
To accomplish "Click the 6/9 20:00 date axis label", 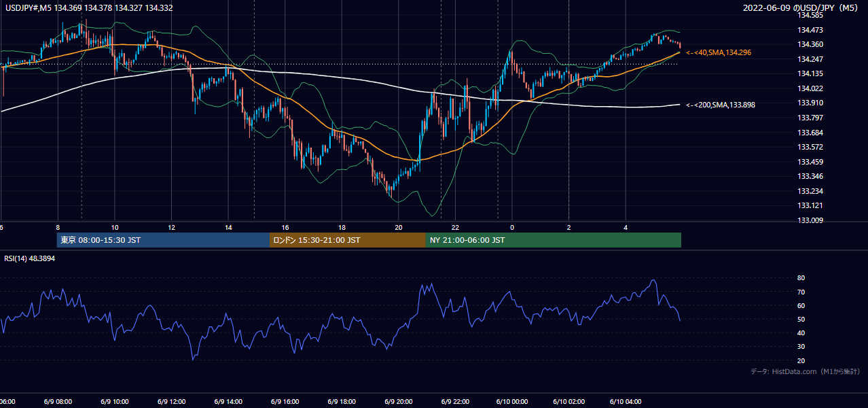I will [398, 401].
